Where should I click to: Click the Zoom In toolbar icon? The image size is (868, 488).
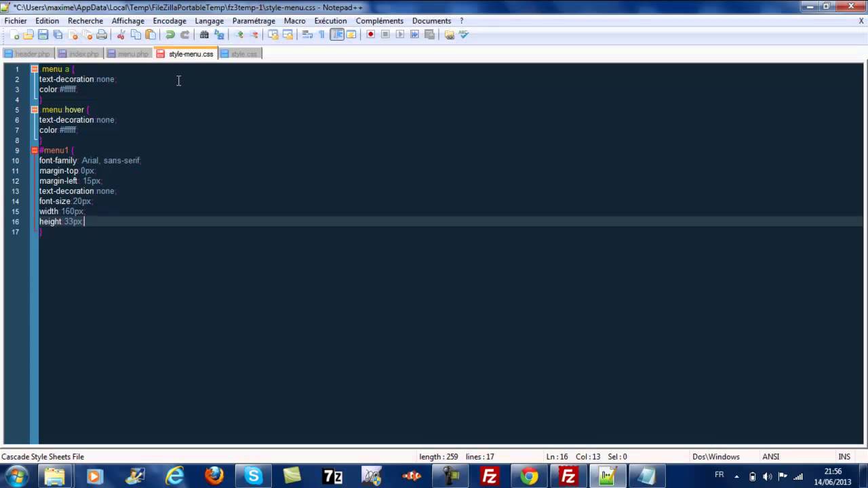[x=239, y=35]
